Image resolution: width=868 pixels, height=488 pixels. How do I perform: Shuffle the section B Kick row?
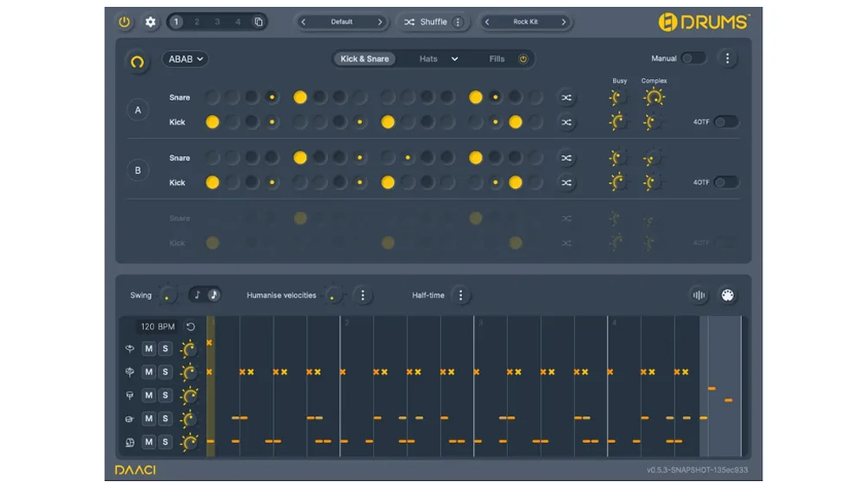(x=566, y=183)
